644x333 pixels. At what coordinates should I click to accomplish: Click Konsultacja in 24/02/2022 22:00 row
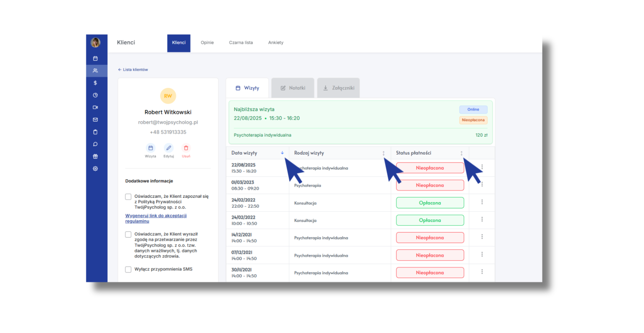click(x=305, y=203)
